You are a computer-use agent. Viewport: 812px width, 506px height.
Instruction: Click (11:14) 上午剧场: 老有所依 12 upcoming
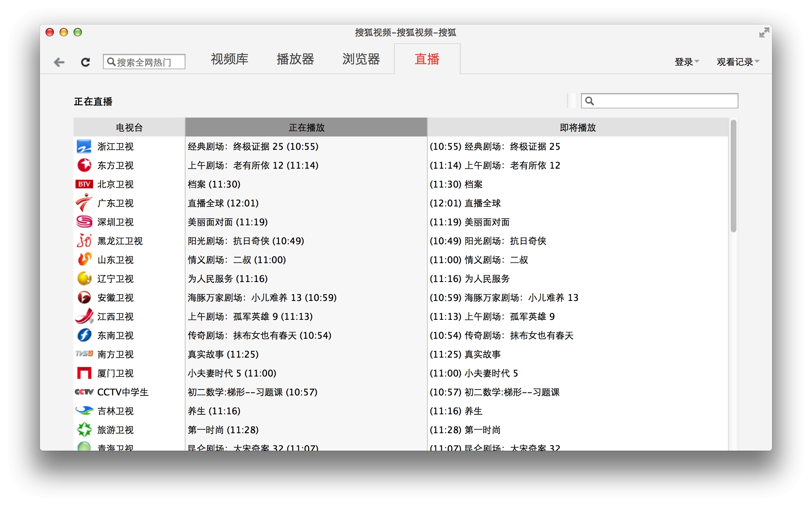[495, 166]
